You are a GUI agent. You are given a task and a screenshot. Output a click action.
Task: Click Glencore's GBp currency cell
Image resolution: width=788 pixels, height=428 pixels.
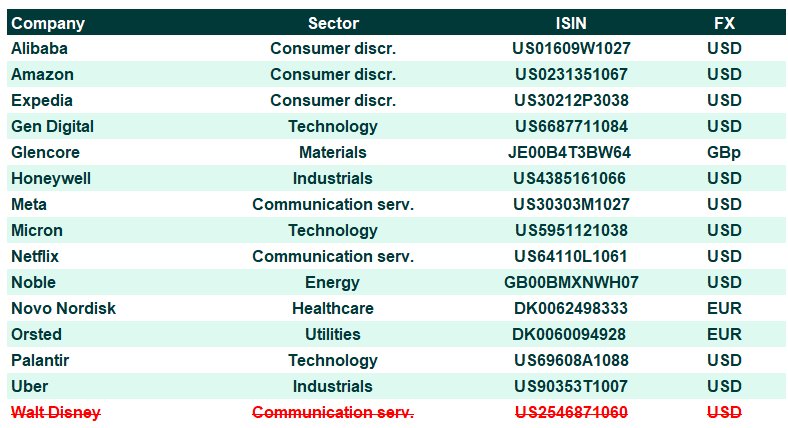pos(724,153)
